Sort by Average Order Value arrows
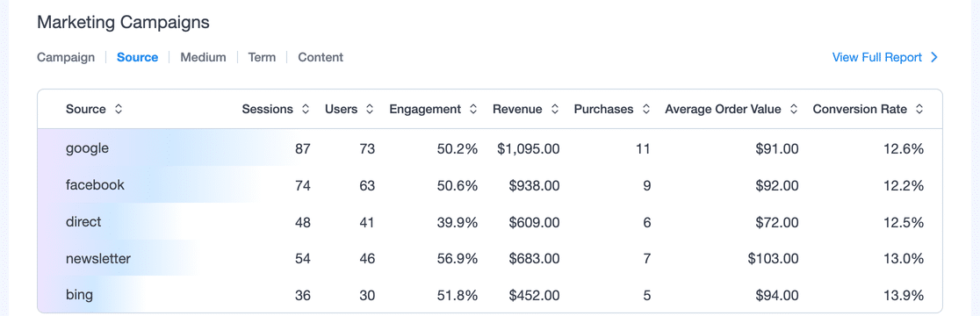The width and height of the screenshot is (980, 316). [794, 110]
